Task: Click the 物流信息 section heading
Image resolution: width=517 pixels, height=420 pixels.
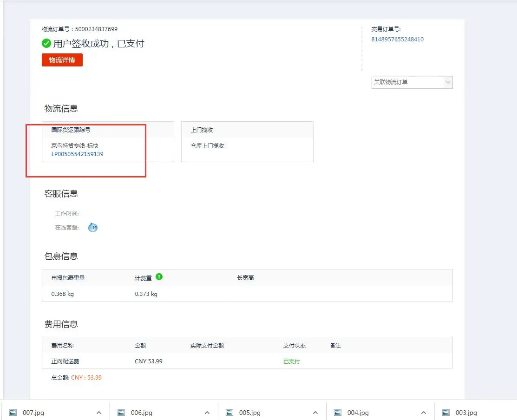Action: (x=61, y=108)
